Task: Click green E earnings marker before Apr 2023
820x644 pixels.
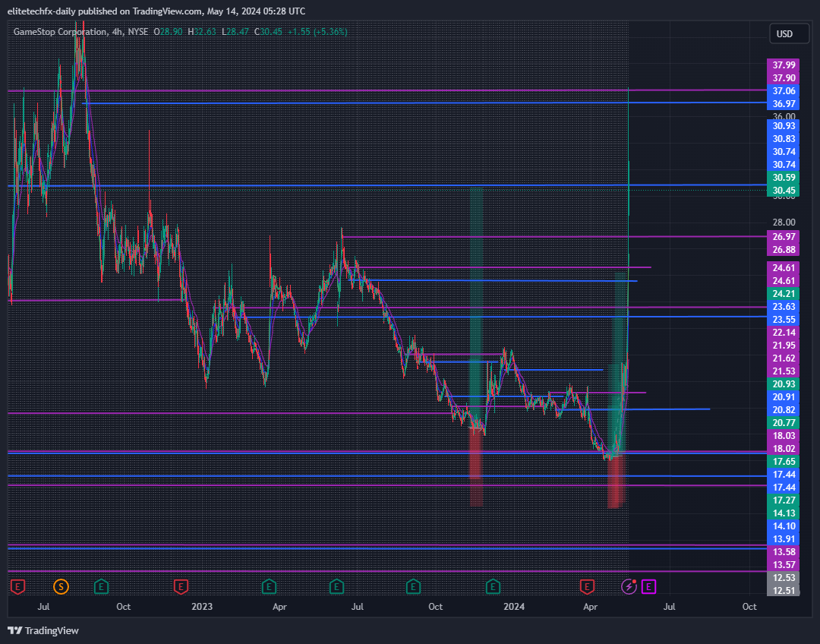Action: coord(269,586)
